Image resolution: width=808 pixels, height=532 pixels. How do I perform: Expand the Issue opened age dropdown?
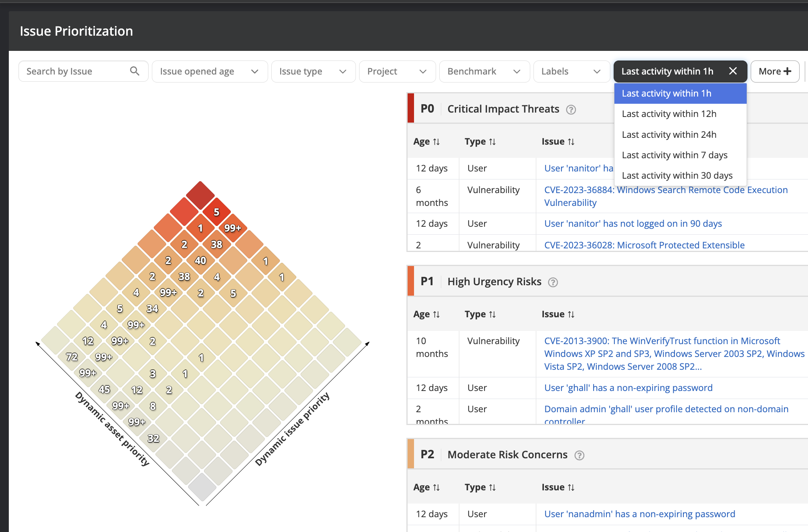[x=209, y=71]
